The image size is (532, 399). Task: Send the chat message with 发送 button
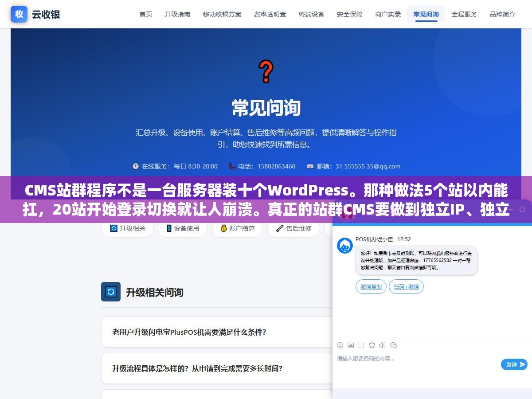pyautogui.click(x=514, y=364)
